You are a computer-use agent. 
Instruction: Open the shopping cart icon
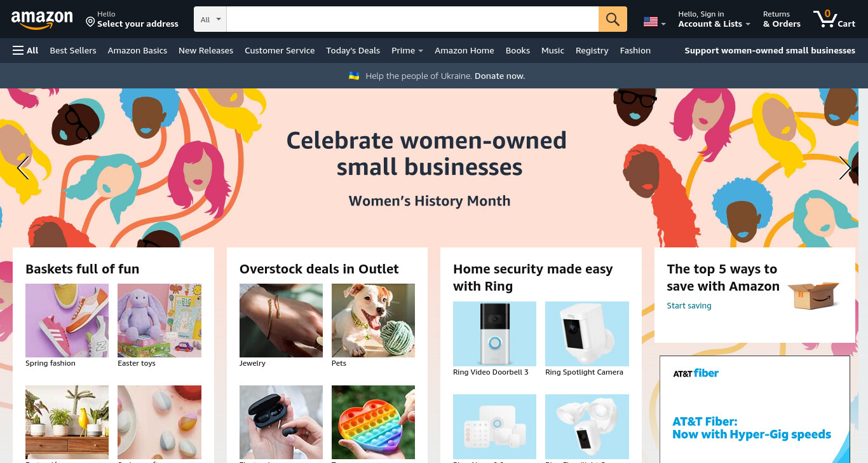[834, 19]
